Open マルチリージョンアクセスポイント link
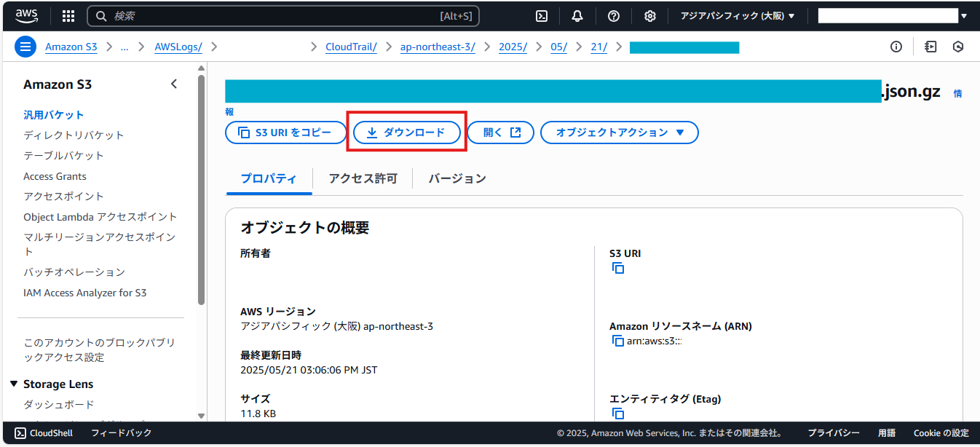980x447 pixels. 99,244
